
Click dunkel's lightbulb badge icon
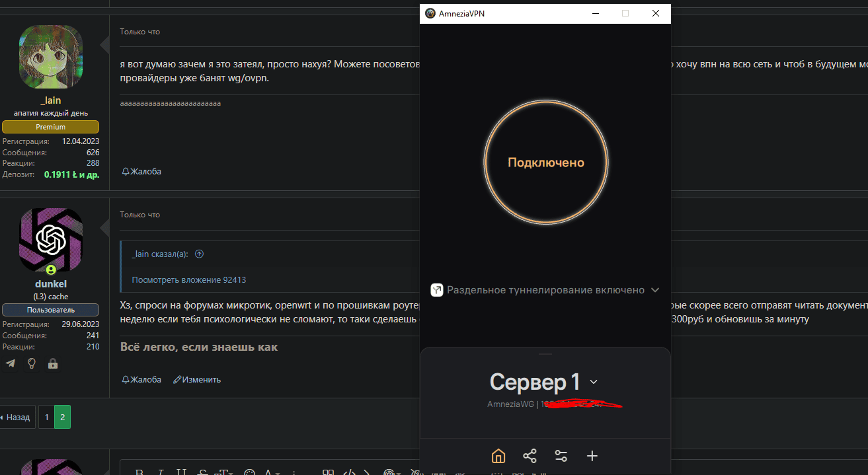coord(31,363)
